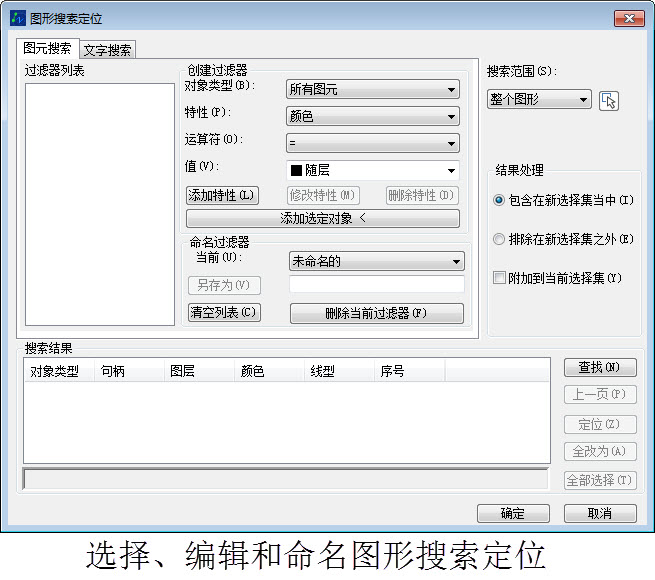Confirm the dialog with 确定 button

[x=513, y=513]
